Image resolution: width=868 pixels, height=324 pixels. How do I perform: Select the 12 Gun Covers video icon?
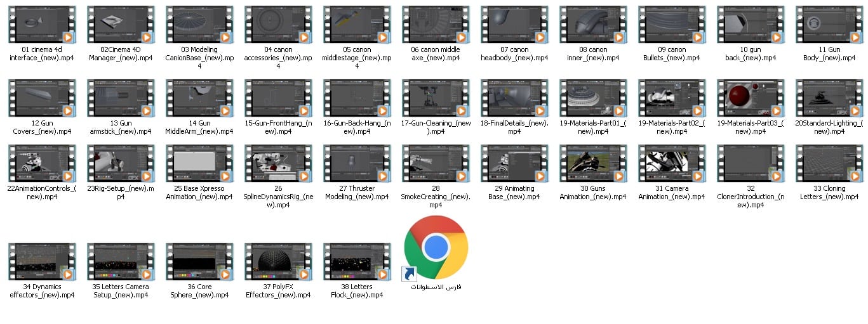tap(42, 98)
